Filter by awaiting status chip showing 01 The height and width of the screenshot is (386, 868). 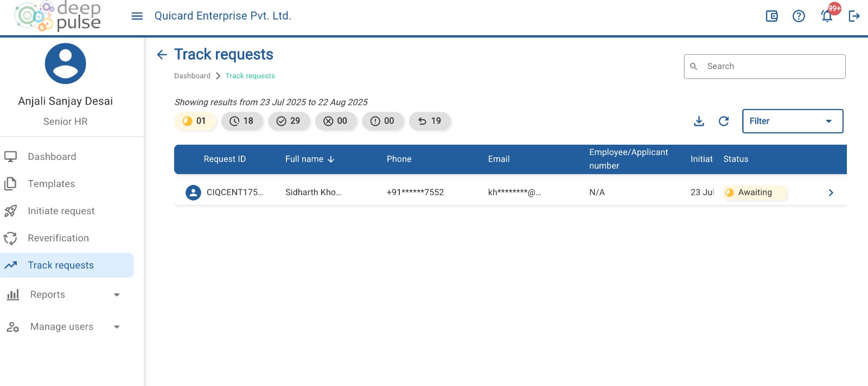point(195,121)
